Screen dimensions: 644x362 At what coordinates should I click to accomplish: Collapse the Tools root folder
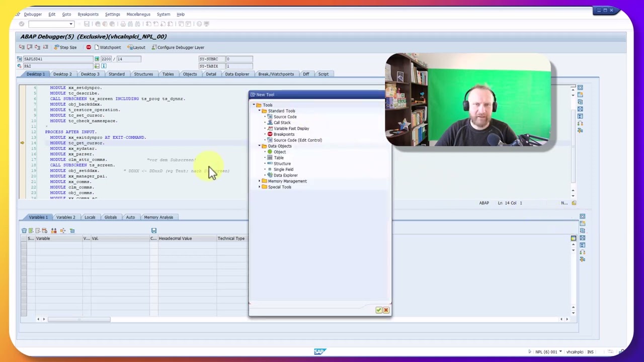click(254, 105)
